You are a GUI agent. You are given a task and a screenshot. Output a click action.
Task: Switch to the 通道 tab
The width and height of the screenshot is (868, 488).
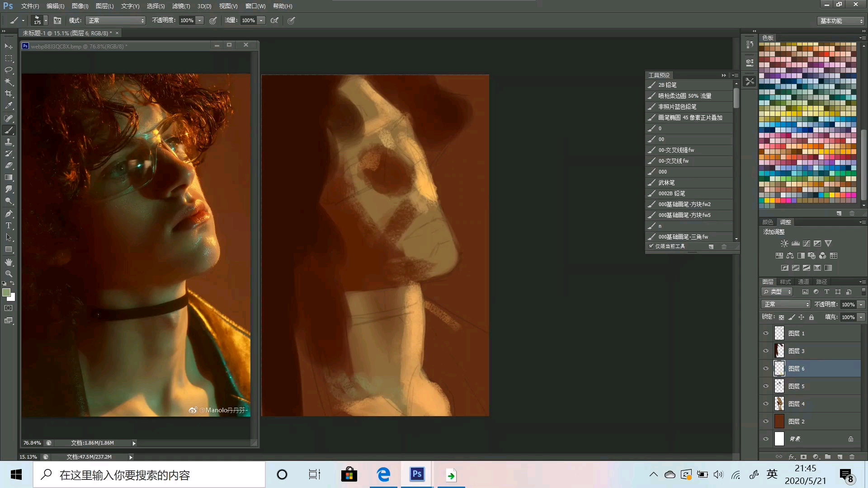(x=803, y=282)
